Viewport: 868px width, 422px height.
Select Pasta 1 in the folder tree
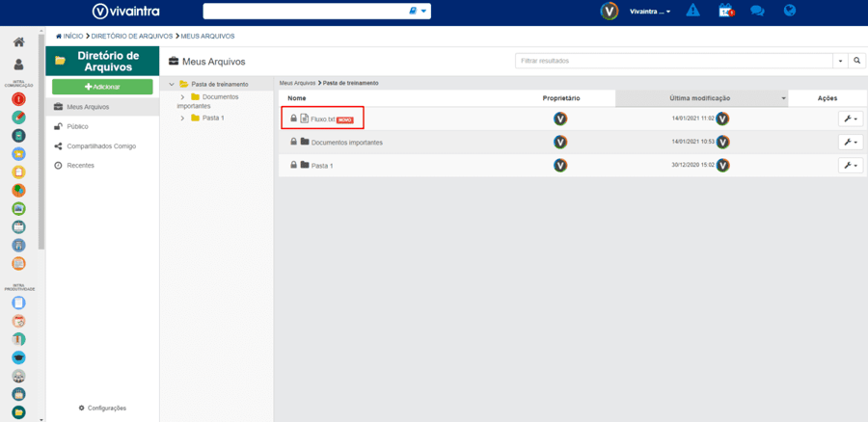point(213,118)
